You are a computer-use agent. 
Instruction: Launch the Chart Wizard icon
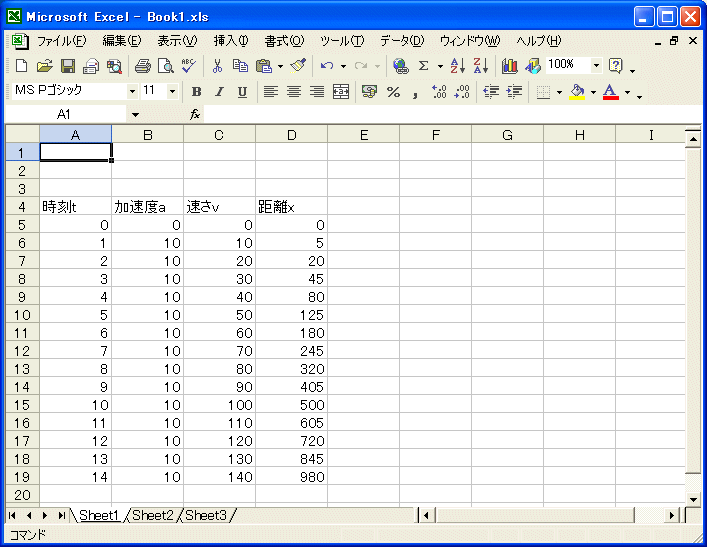tap(510, 66)
